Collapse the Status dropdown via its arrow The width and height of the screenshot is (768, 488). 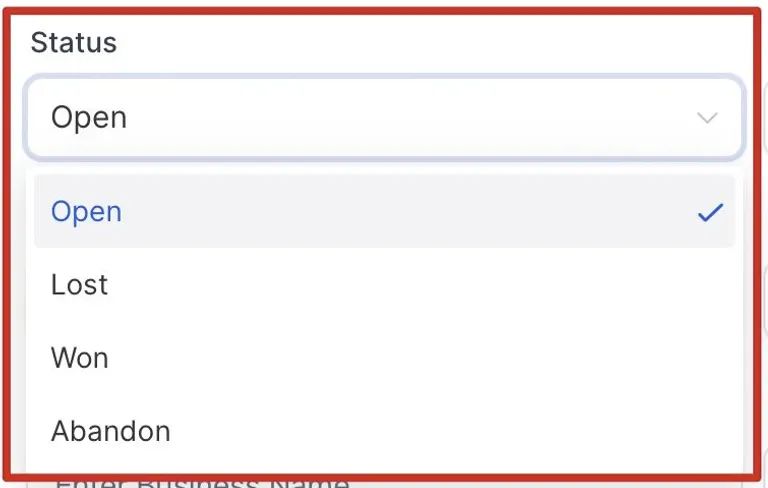(707, 118)
